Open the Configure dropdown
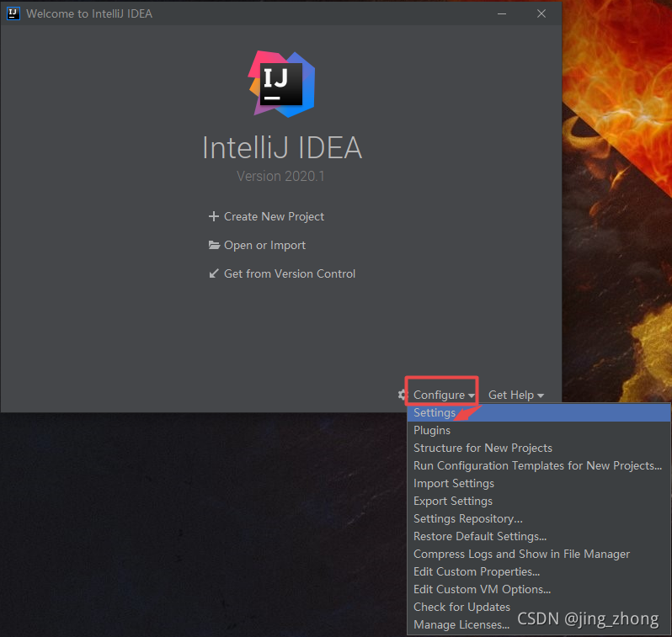The height and width of the screenshot is (637, 672). (x=444, y=395)
